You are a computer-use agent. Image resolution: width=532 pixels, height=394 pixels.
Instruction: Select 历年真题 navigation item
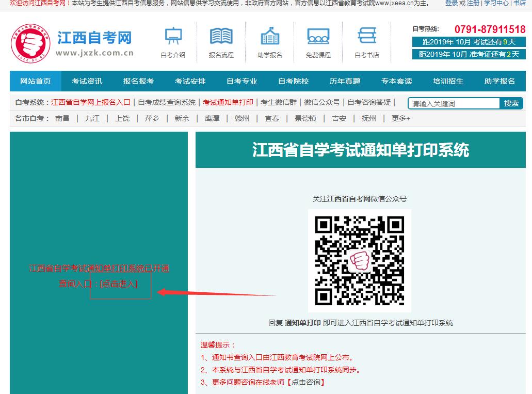[x=345, y=81]
